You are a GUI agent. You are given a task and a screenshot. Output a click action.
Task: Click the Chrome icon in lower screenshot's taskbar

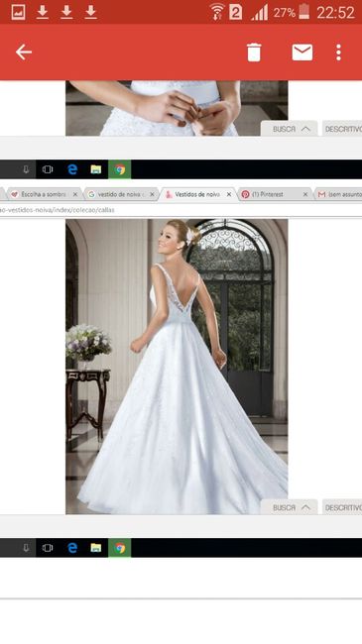click(x=120, y=548)
